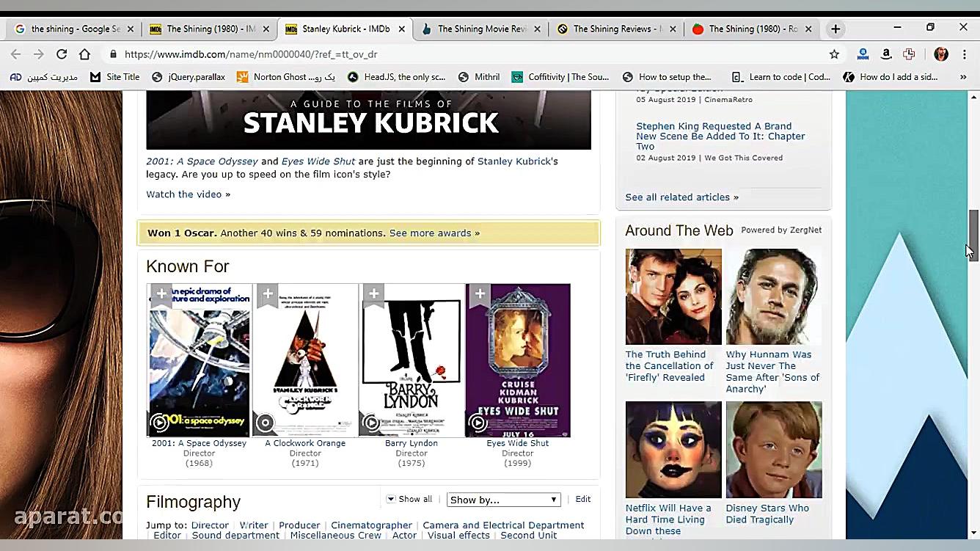Open the Hunnam Sons of Anarchy thumbnail
Screen dimensions: 980x551
774,296
